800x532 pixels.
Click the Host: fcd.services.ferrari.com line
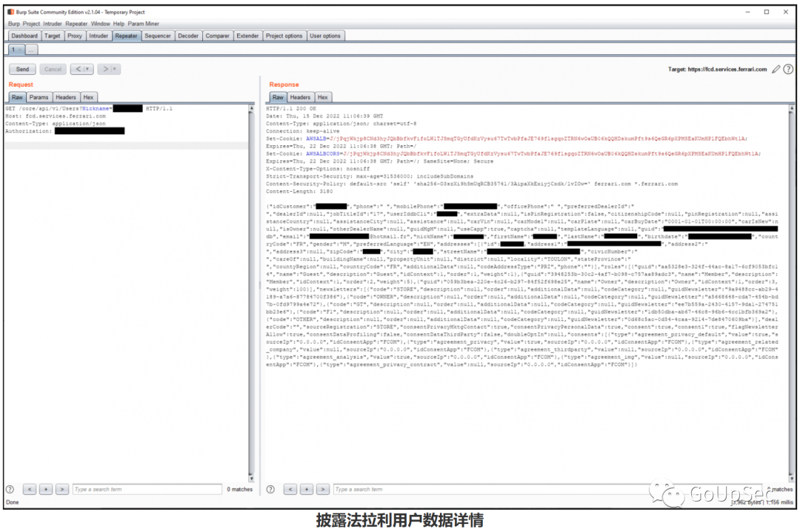[56, 116]
